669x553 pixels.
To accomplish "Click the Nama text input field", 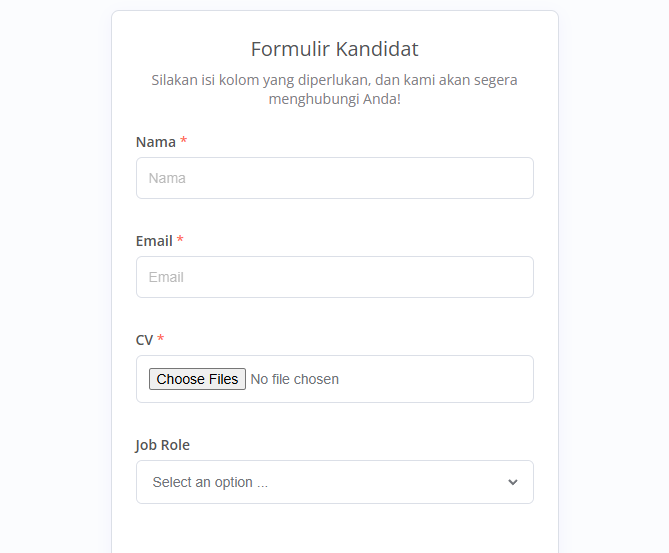I will point(334,178).
